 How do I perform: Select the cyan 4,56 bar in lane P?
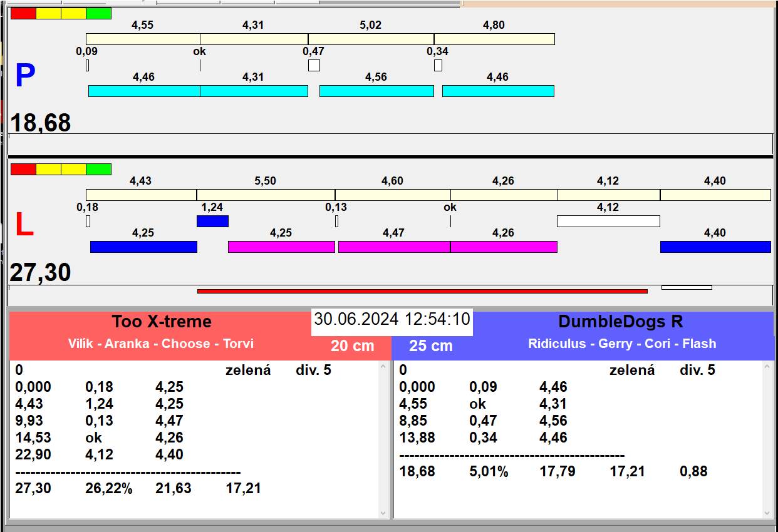pos(376,91)
